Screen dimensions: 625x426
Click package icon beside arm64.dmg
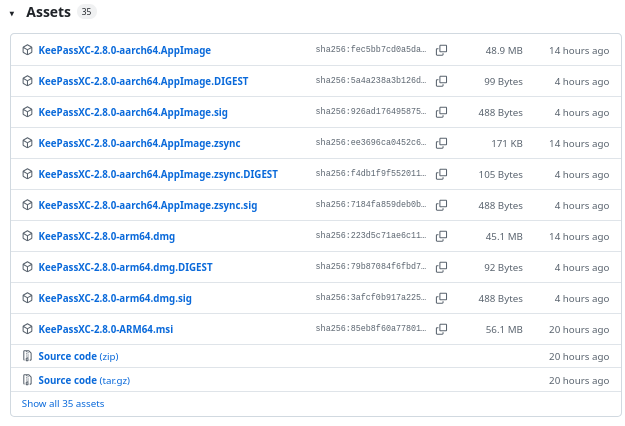coord(27,236)
